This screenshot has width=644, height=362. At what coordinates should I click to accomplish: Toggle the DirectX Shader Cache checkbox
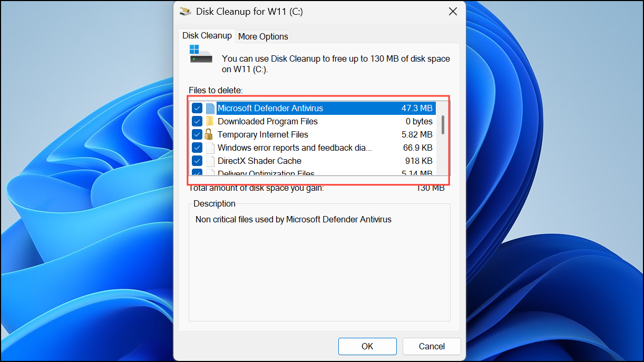pyautogui.click(x=197, y=161)
